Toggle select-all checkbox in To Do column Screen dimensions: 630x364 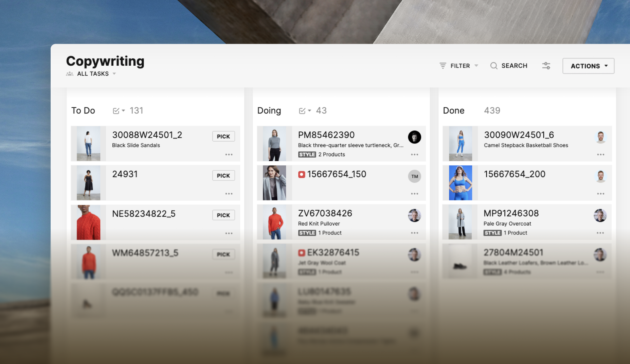[116, 111]
